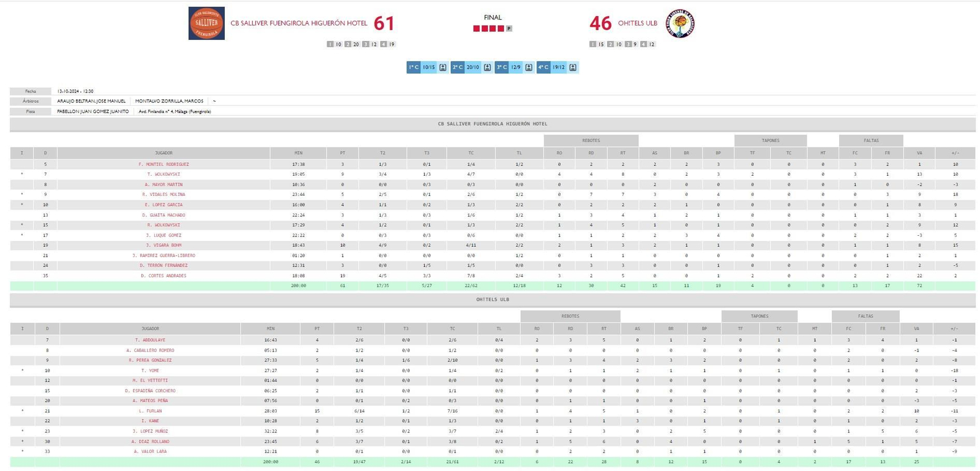980x471 pixels.
Task: Open player D. Cortes Andrades profile
Action: pos(164,276)
